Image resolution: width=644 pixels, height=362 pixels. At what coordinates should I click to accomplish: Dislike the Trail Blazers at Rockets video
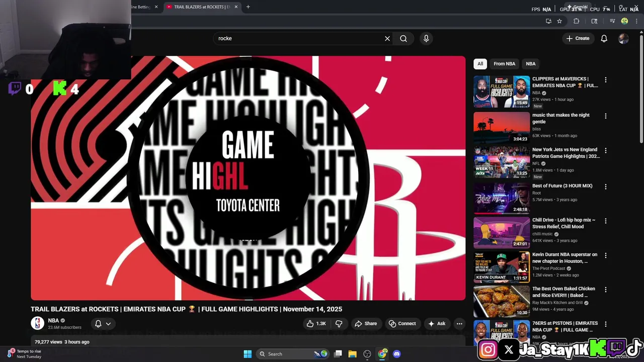pyautogui.click(x=339, y=324)
